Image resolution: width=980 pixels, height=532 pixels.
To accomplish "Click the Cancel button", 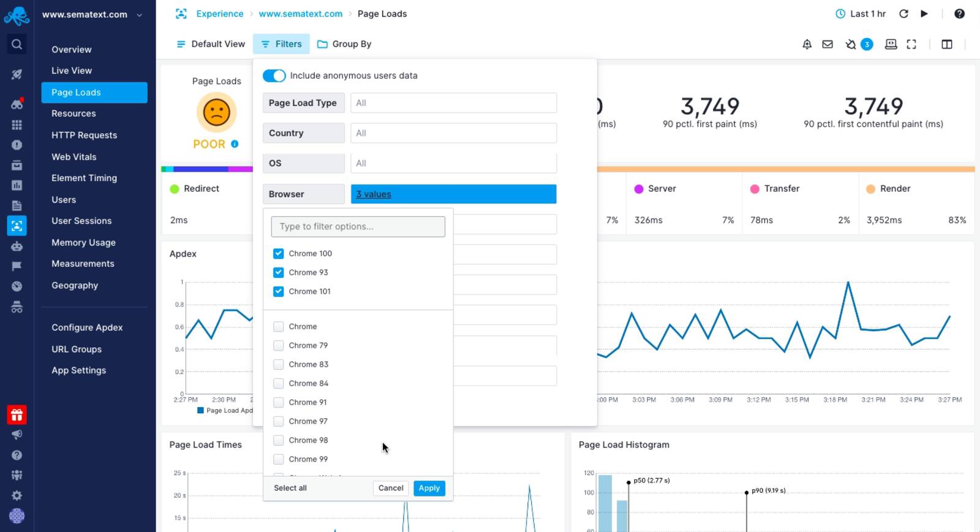I will [391, 489].
